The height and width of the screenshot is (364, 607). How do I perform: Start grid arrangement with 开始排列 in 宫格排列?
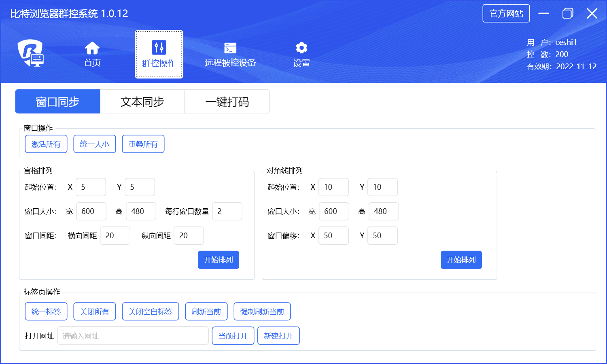(219, 260)
